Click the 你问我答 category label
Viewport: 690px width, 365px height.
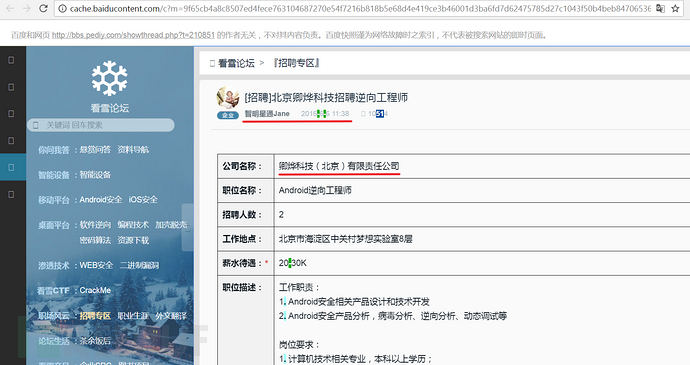click(x=54, y=150)
